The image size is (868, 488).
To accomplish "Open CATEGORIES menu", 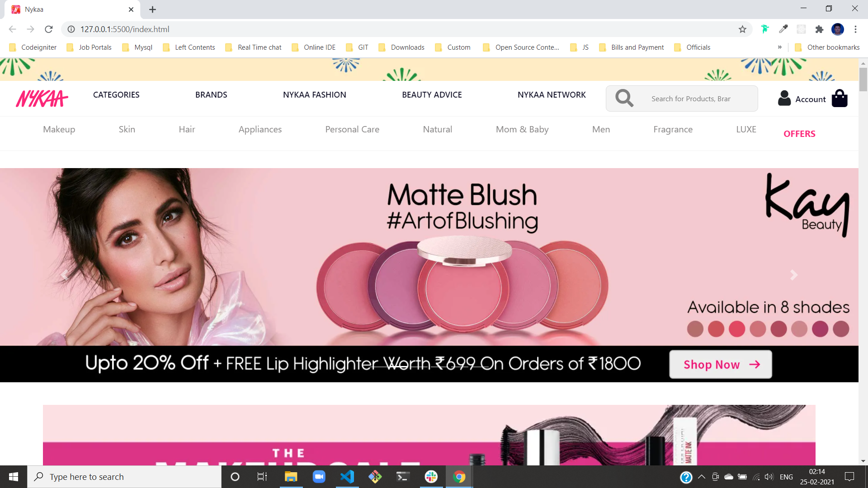I will pyautogui.click(x=116, y=95).
